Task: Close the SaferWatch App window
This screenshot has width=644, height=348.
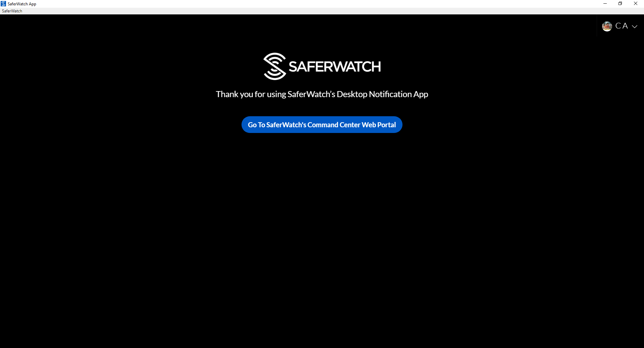Action: [636, 4]
